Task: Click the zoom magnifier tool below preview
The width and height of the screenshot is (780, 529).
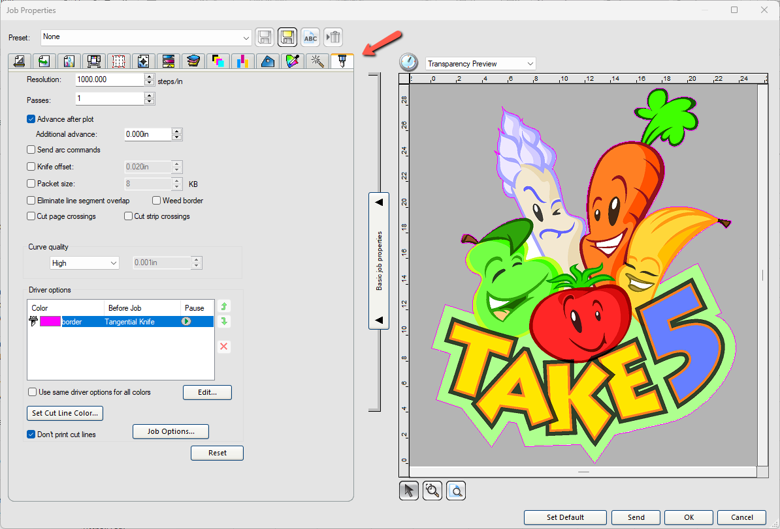Action: point(432,491)
